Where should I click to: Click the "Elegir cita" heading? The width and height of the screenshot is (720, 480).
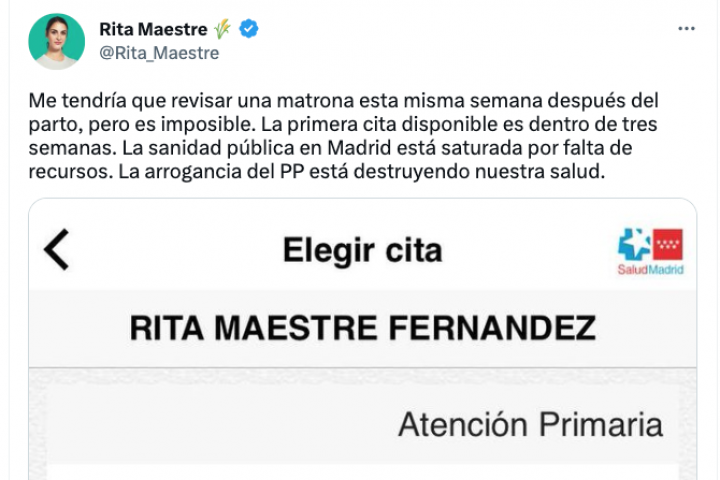click(x=362, y=250)
